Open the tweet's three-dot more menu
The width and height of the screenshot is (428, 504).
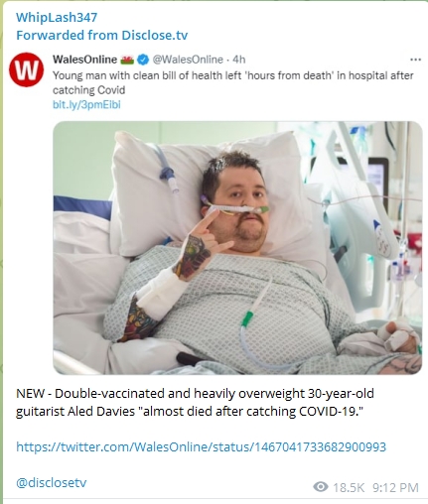tap(415, 60)
